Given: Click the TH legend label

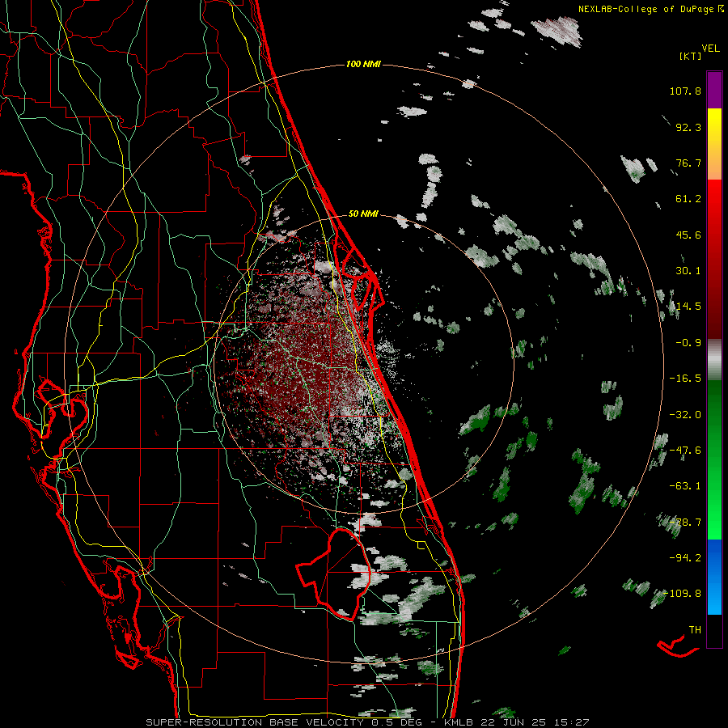Looking at the screenshot, I should click(695, 630).
